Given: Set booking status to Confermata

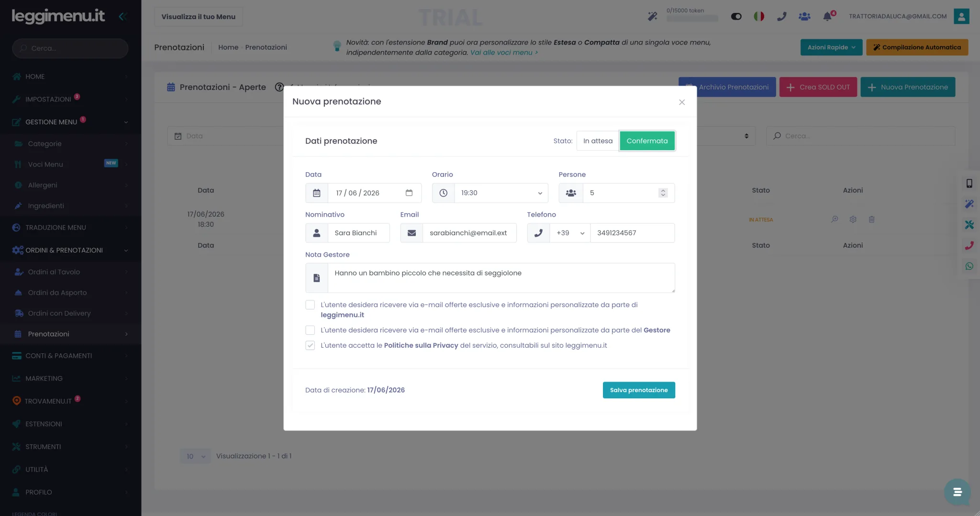Looking at the screenshot, I should pyautogui.click(x=647, y=141).
